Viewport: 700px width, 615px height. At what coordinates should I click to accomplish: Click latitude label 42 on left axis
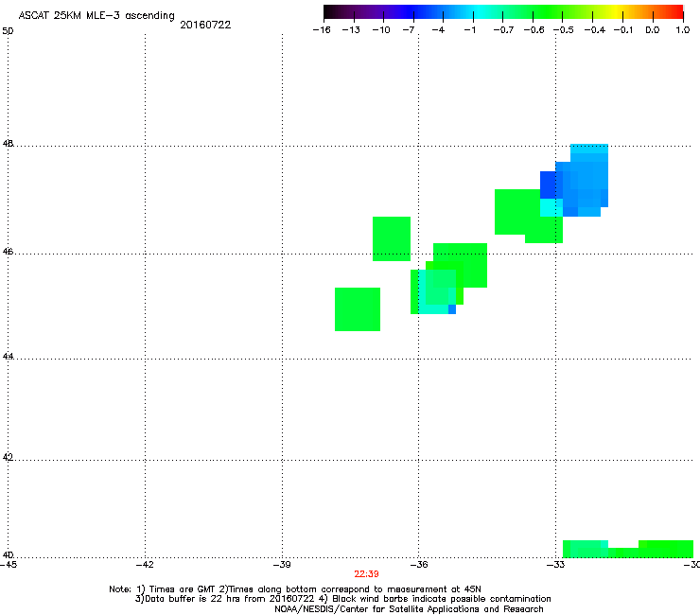(x=8, y=457)
